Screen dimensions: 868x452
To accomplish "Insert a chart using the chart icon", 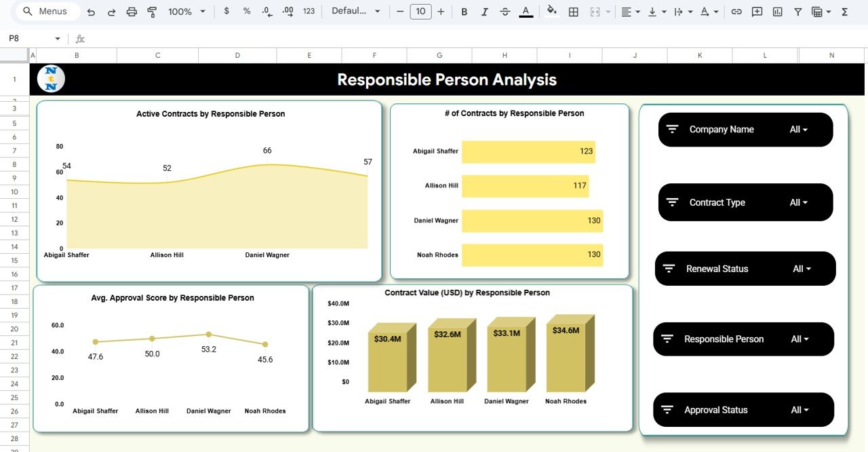I will click(777, 12).
